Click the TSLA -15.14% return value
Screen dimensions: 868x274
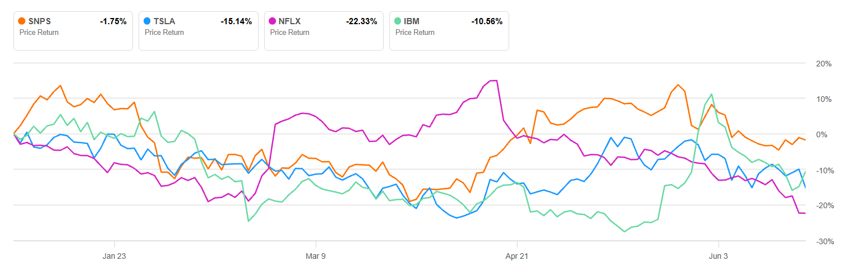[x=236, y=21]
